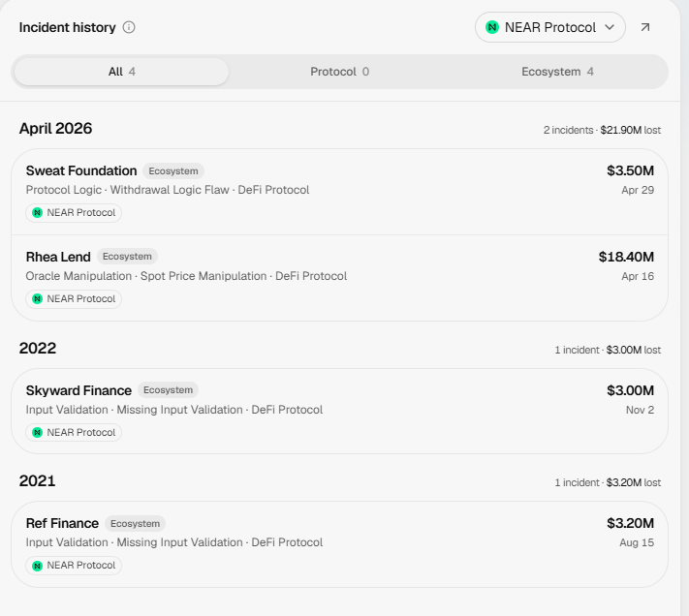
Task: Switch to the Ecosystem 4 tab
Action: coord(557,72)
